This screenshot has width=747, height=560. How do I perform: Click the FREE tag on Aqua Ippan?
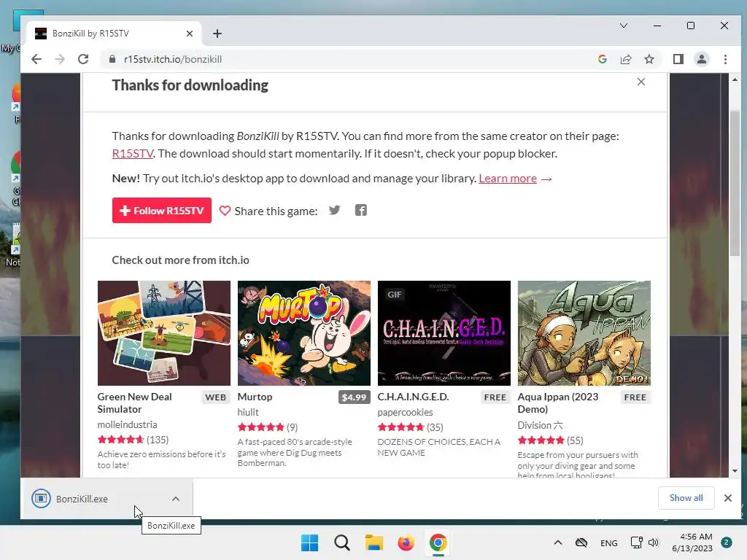click(635, 397)
